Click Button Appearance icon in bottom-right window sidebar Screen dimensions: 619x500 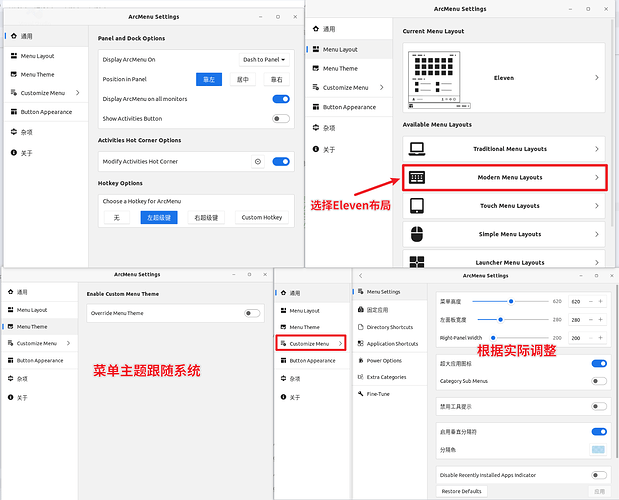pyautogui.click(x=283, y=360)
